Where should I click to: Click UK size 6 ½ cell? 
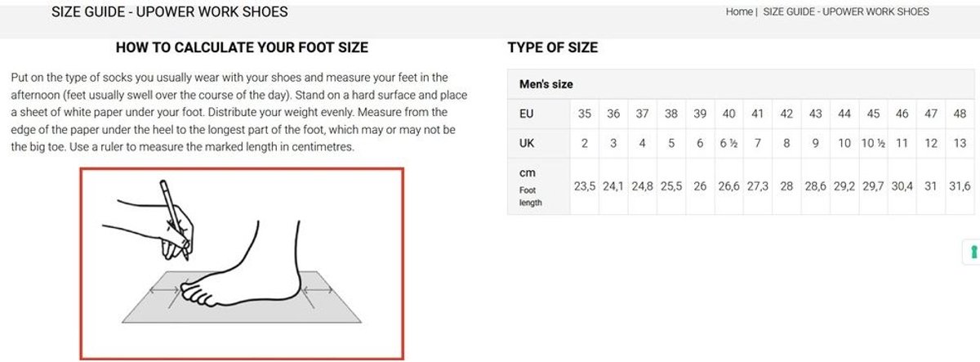pos(728,143)
